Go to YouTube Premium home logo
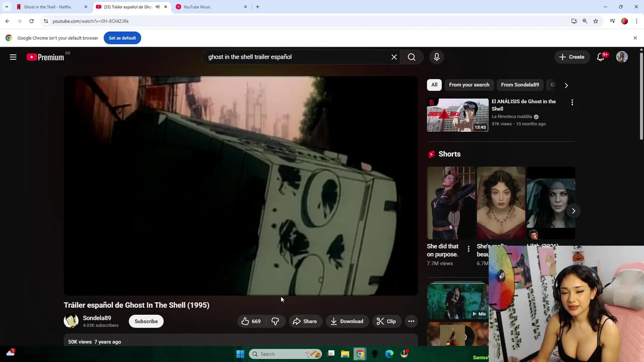This screenshot has width=644, height=362. coord(45,57)
